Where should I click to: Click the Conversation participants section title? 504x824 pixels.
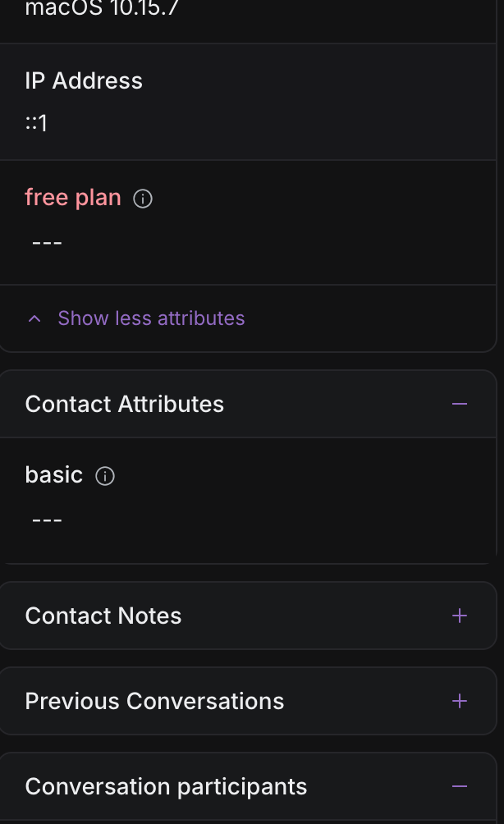[x=166, y=786]
